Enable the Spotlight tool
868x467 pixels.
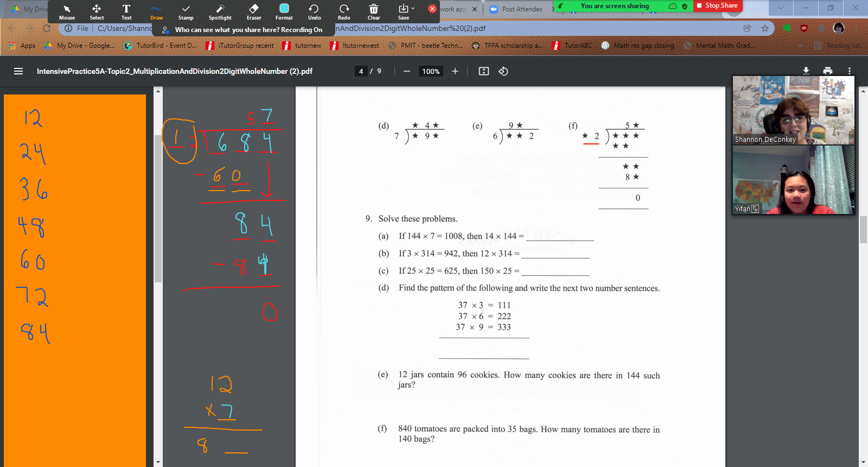220,12
